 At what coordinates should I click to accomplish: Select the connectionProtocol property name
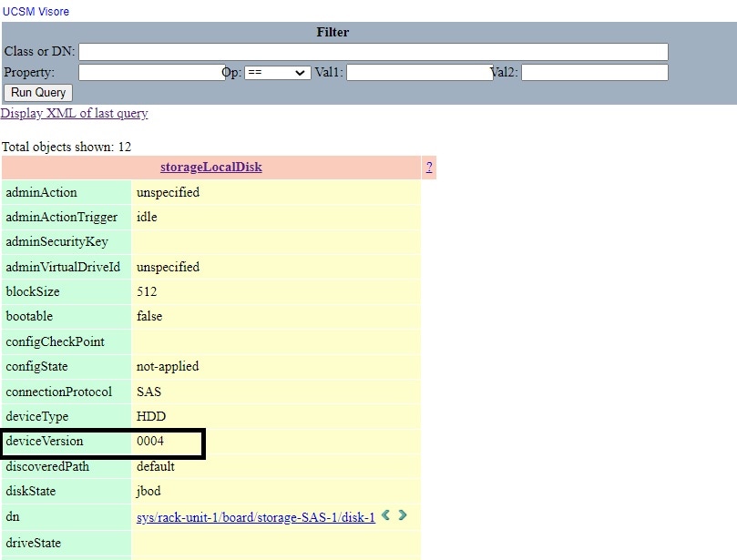58,392
